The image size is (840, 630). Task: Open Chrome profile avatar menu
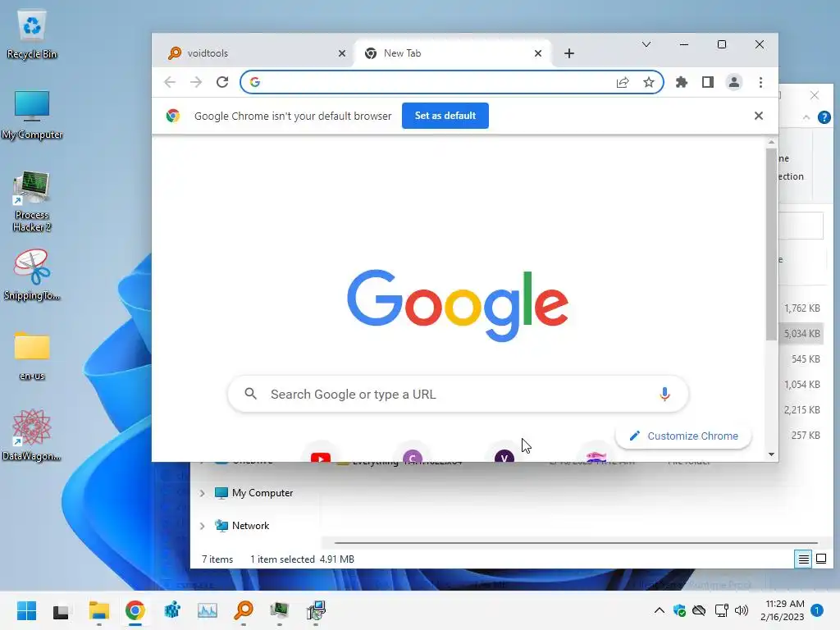[734, 82]
